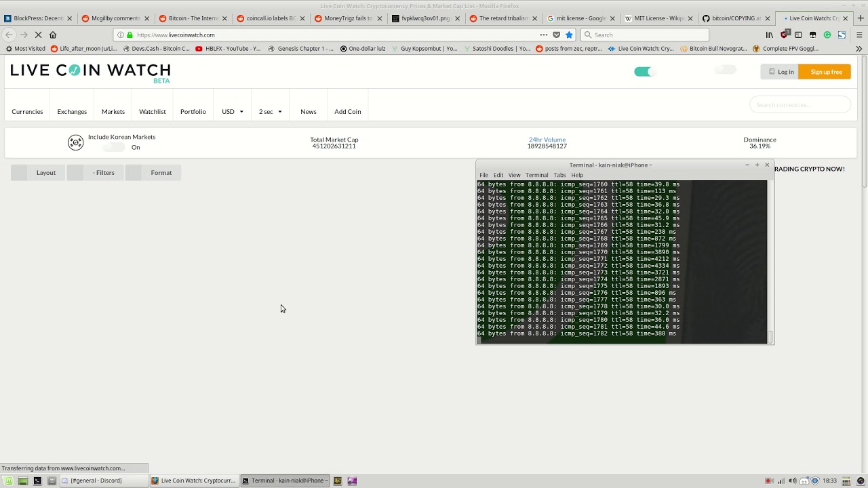Click the 24hr Volume link
The height and width of the screenshot is (488, 868).
pos(547,140)
